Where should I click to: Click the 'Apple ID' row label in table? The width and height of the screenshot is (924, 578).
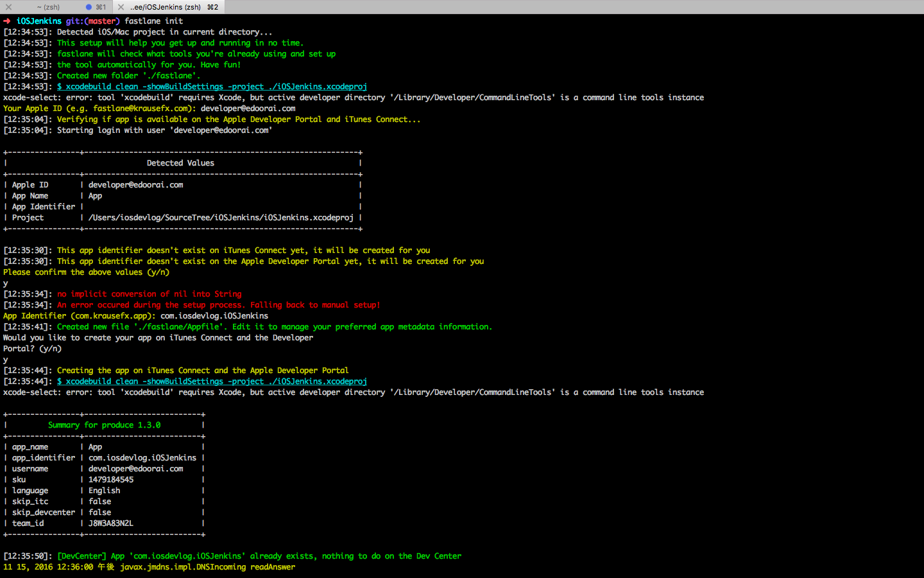(x=30, y=185)
